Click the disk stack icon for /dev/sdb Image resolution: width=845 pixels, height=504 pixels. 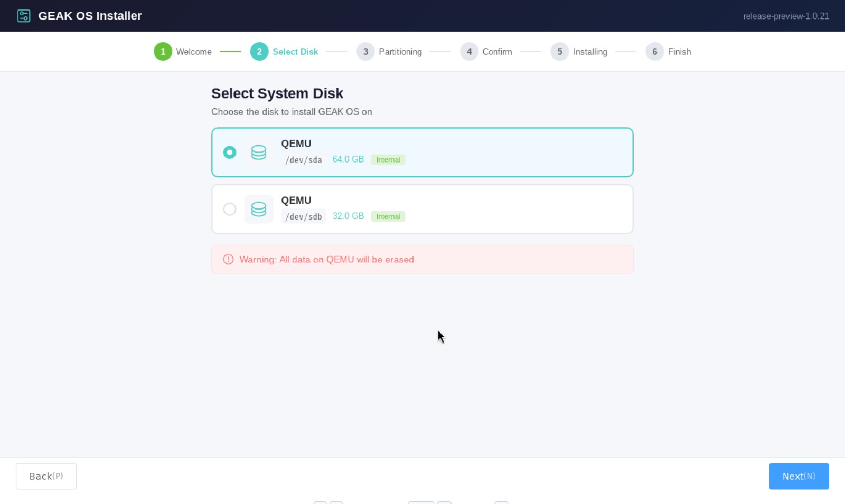pos(259,209)
